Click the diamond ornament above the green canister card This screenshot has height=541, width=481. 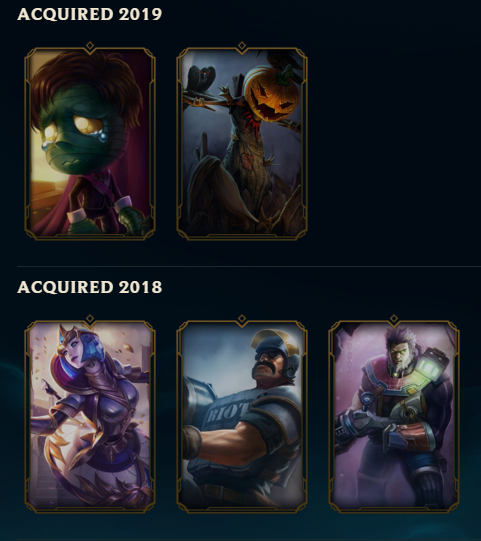point(394,318)
